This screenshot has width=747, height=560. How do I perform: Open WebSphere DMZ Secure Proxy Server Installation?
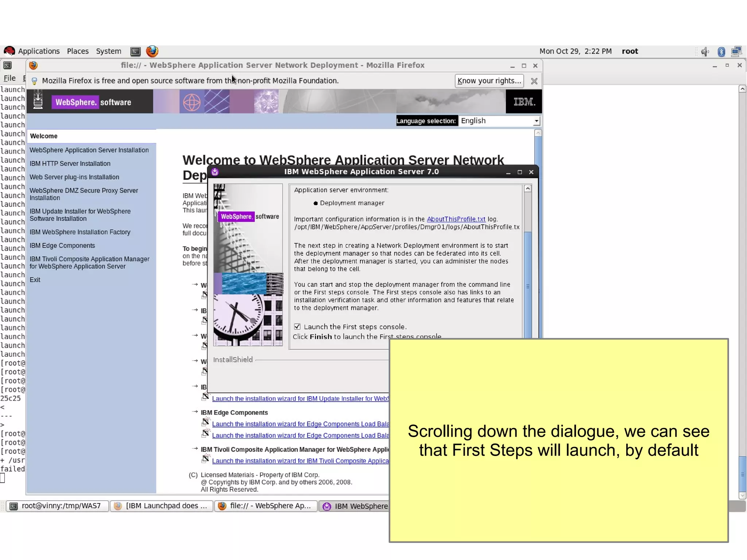84,194
